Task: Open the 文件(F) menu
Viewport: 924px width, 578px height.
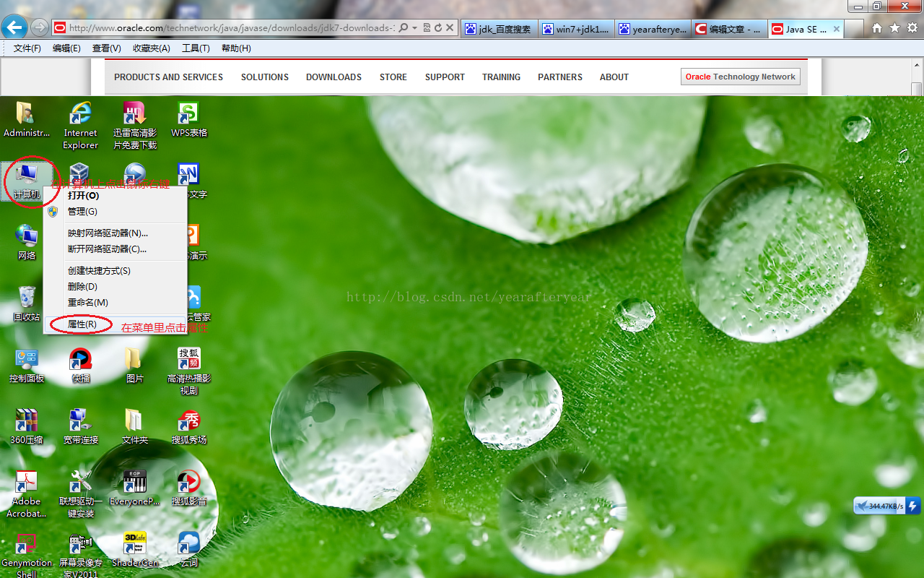Action: click(x=27, y=48)
